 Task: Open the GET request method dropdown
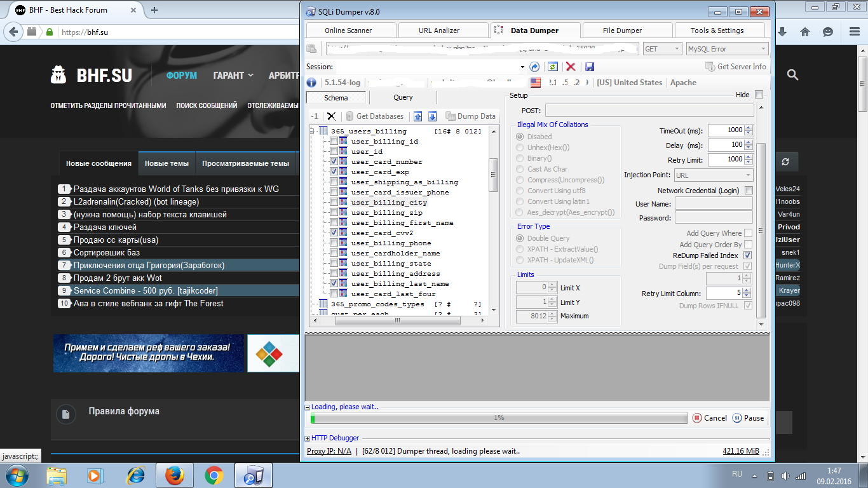662,49
